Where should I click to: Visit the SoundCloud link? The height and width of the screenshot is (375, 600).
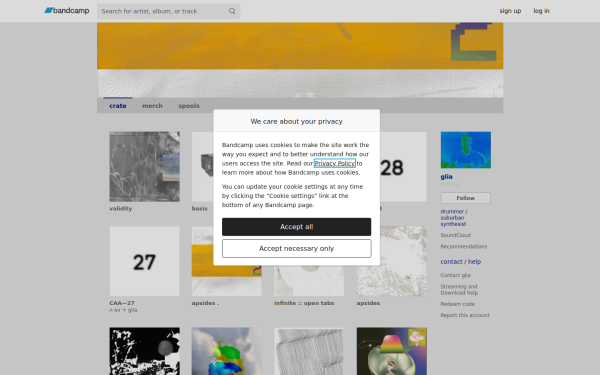coord(455,235)
